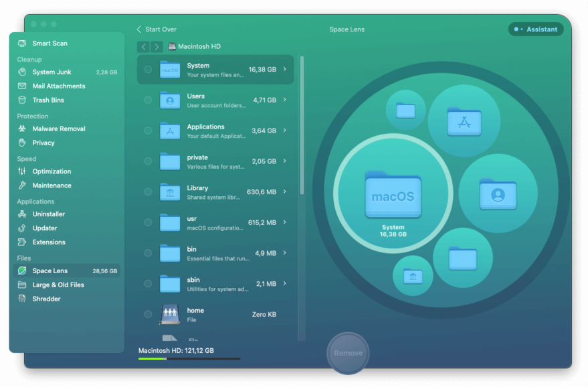Click the Macintosh HD breadcrumb label

click(x=199, y=46)
